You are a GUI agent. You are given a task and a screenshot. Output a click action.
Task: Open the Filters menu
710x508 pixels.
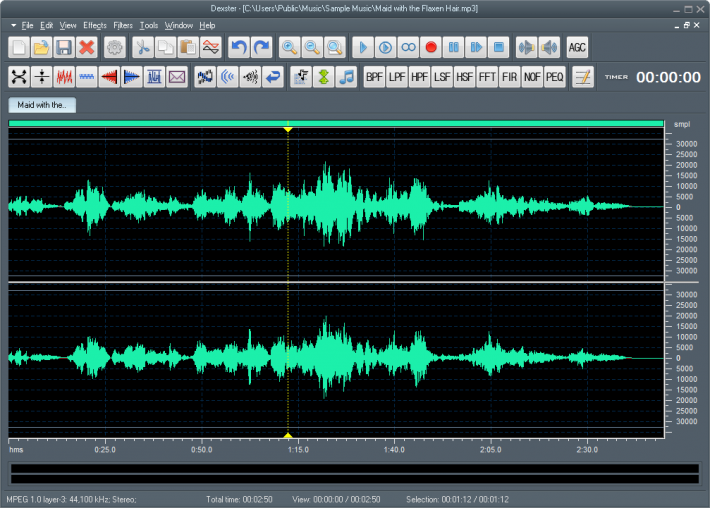click(123, 25)
